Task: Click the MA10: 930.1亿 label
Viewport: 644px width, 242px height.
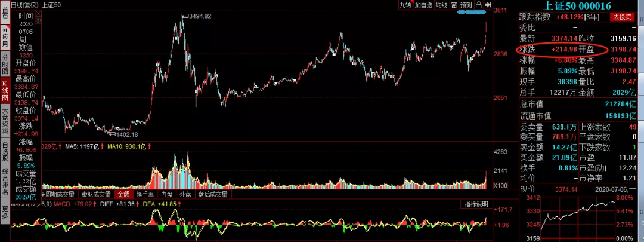Action: tap(127, 146)
